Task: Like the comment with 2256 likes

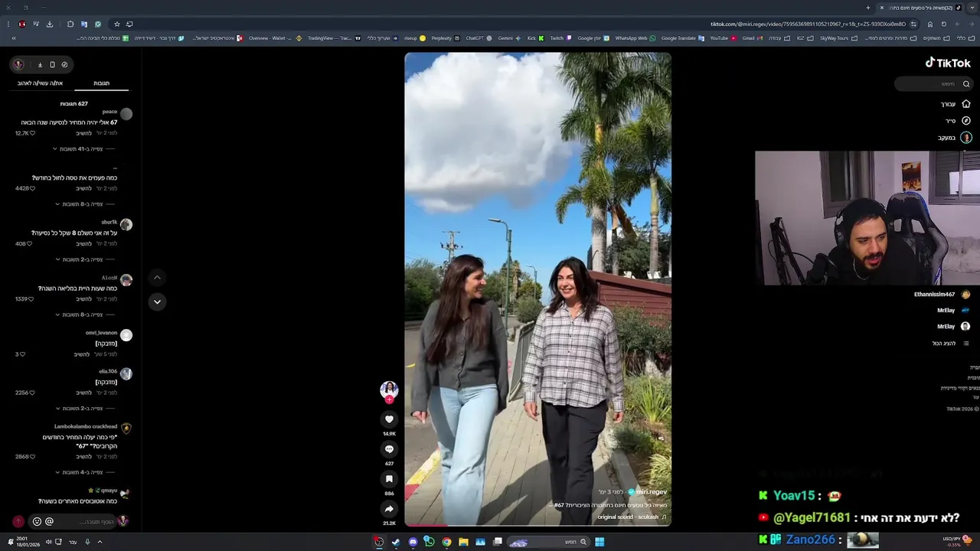Action: coord(32,393)
